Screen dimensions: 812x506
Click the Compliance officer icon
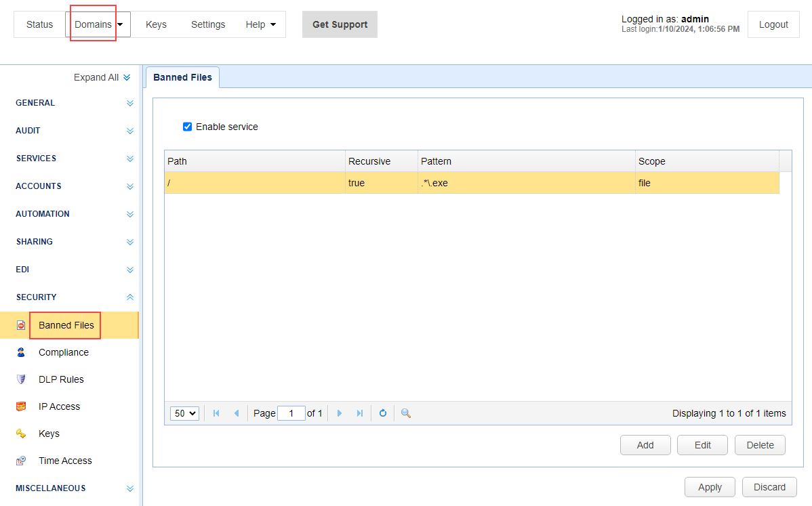(21, 352)
